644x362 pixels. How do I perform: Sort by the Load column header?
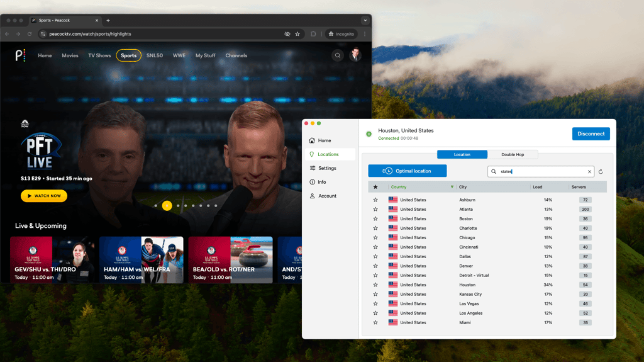point(538,187)
